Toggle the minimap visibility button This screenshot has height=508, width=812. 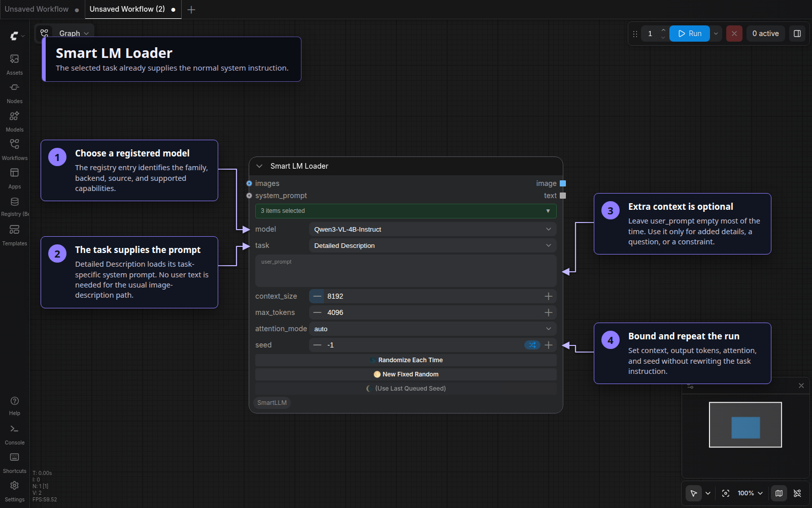[x=779, y=493]
